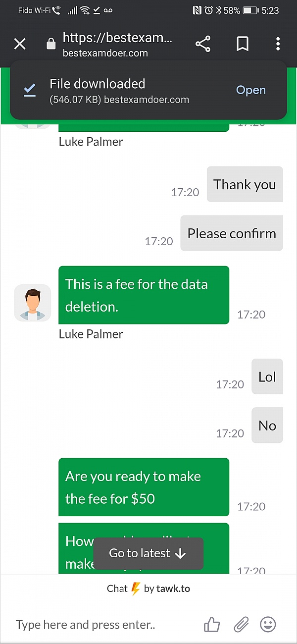Open the downloaded file

pos(250,90)
